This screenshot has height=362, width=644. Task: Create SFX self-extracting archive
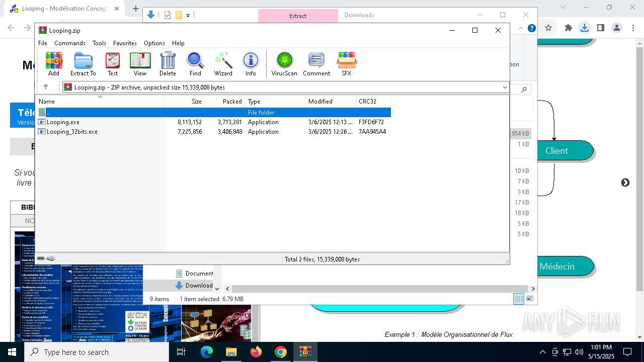point(346,64)
